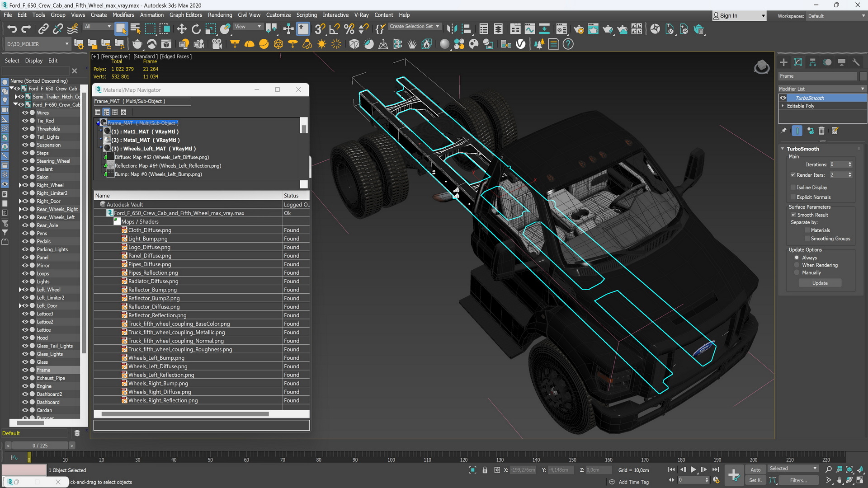Click the Filters... button
This screenshot has height=488, width=868.
[x=798, y=480]
